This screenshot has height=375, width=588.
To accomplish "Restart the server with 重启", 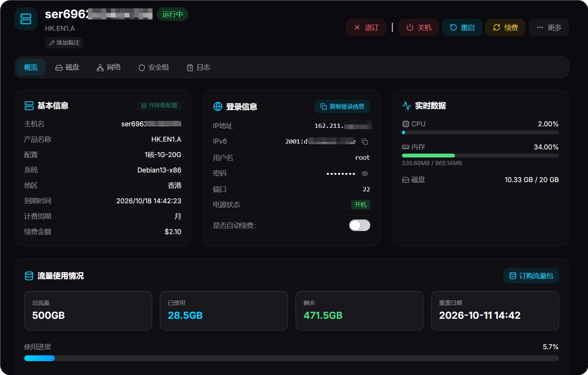I will tap(462, 28).
